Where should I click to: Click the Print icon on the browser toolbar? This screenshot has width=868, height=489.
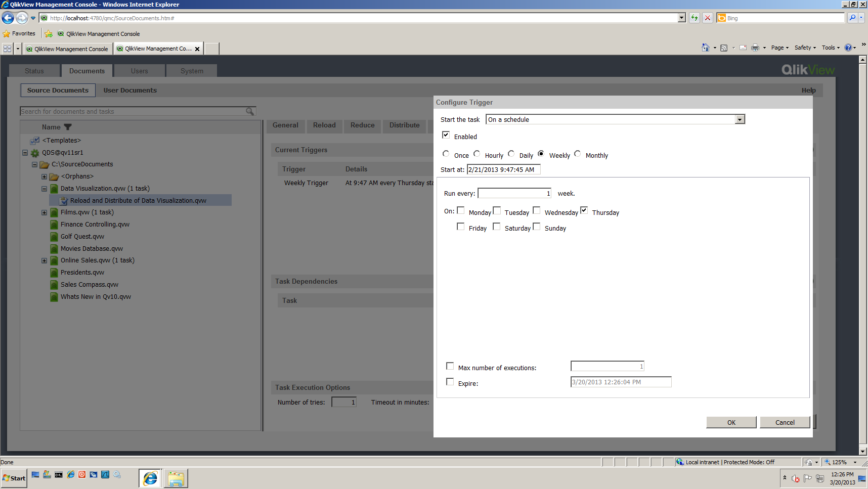click(x=756, y=48)
